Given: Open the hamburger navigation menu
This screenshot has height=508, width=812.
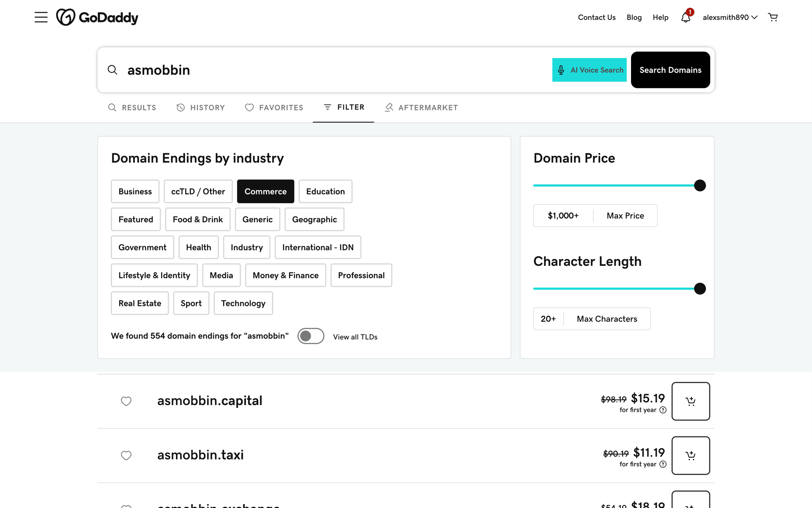Looking at the screenshot, I should (41, 17).
